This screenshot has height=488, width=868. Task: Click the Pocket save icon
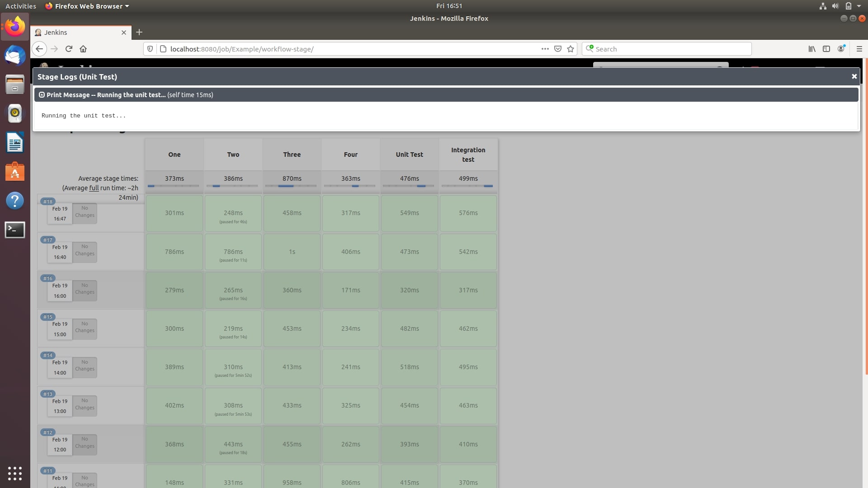point(558,49)
